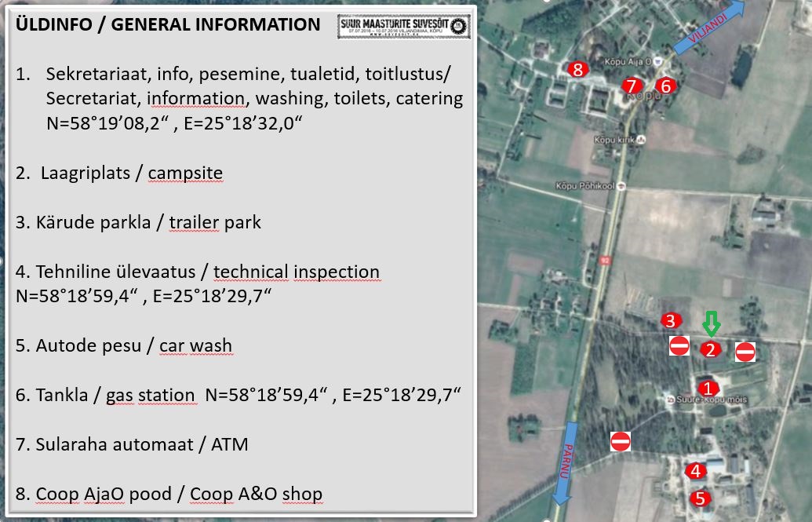The image size is (812, 522).
Task: Click no-entry sign right of marker 2
Action: pos(745,352)
